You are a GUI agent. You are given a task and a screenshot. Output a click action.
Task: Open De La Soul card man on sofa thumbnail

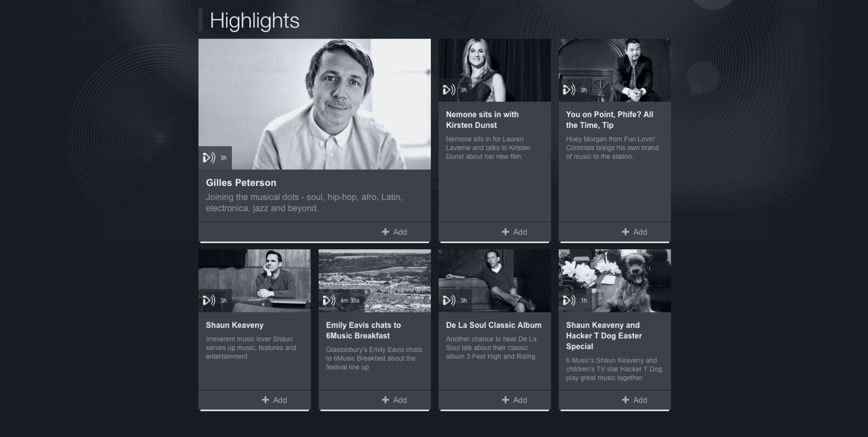[495, 280]
